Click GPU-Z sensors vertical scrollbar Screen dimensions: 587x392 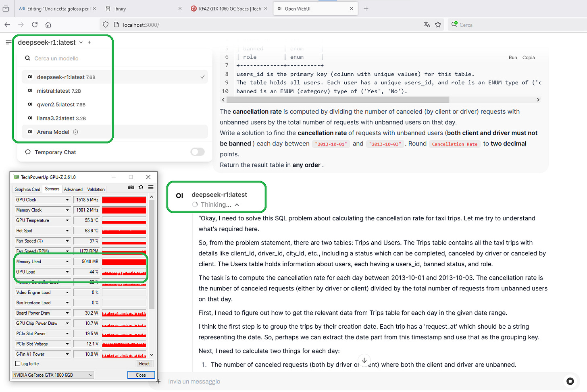click(x=152, y=254)
